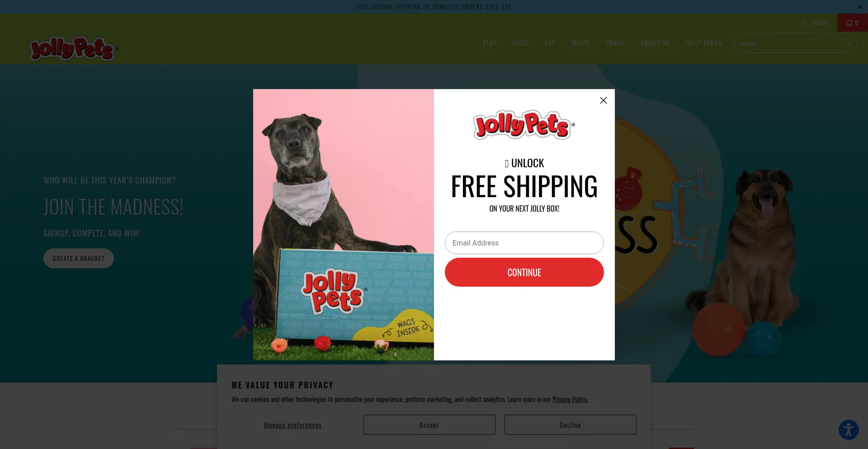Expand the Sleep menu

524,43
